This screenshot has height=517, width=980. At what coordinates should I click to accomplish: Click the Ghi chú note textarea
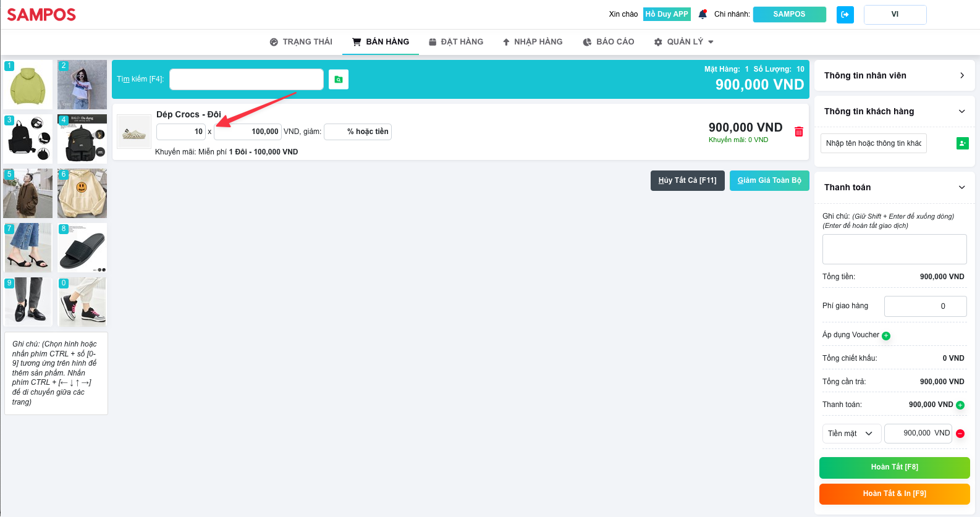click(x=895, y=250)
